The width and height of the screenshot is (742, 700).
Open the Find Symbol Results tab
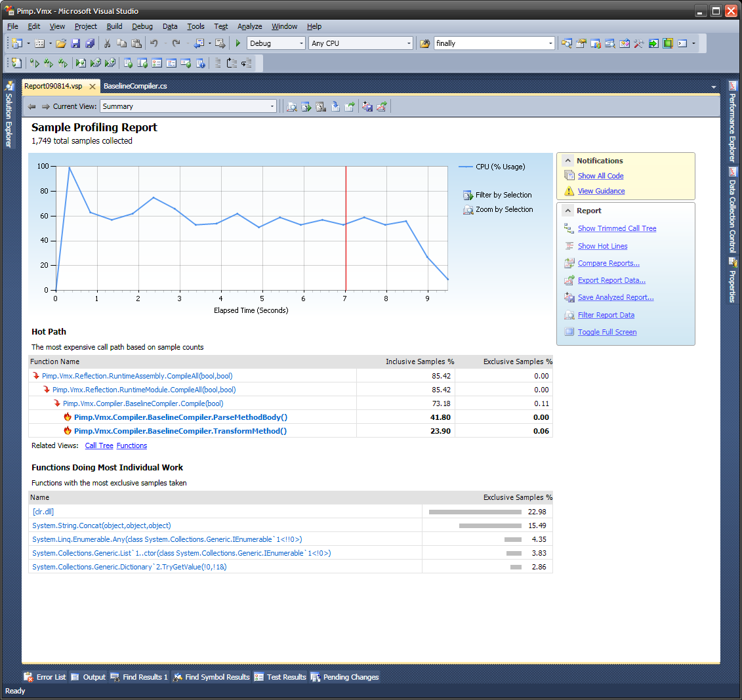click(x=211, y=677)
